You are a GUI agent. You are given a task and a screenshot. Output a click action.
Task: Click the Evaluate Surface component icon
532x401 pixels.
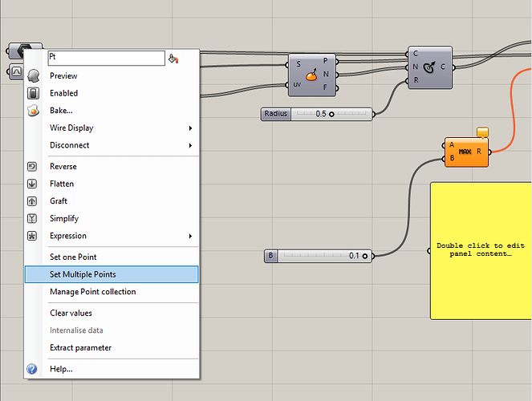coord(311,76)
